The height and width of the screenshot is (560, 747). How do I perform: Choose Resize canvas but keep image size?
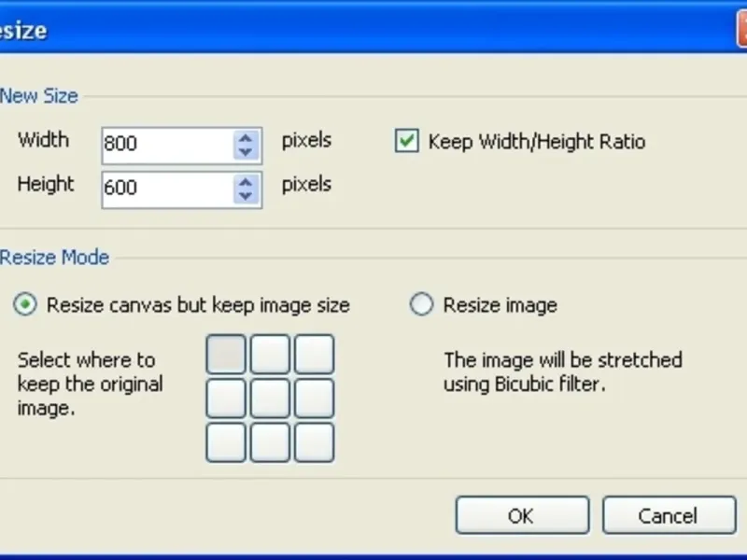[27, 305]
